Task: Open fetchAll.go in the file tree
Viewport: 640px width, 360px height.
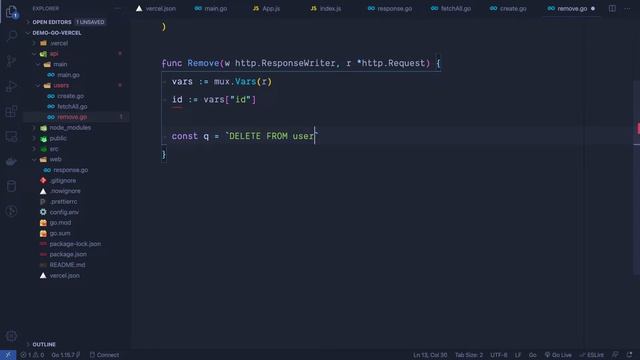Action: coord(72,107)
